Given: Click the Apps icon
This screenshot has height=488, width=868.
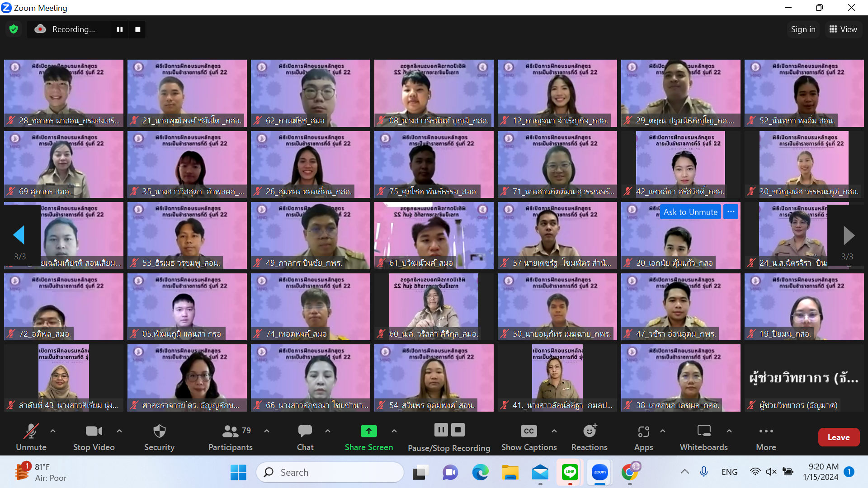Looking at the screenshot, I should click(x=643, y=432).
